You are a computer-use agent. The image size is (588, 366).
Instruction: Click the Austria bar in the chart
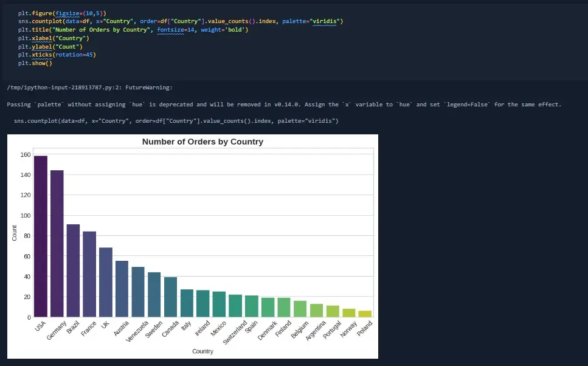tap(122, 289)
